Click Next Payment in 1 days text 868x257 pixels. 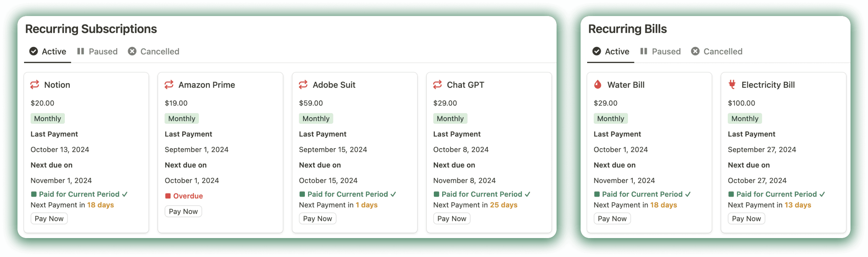(338, 205)
